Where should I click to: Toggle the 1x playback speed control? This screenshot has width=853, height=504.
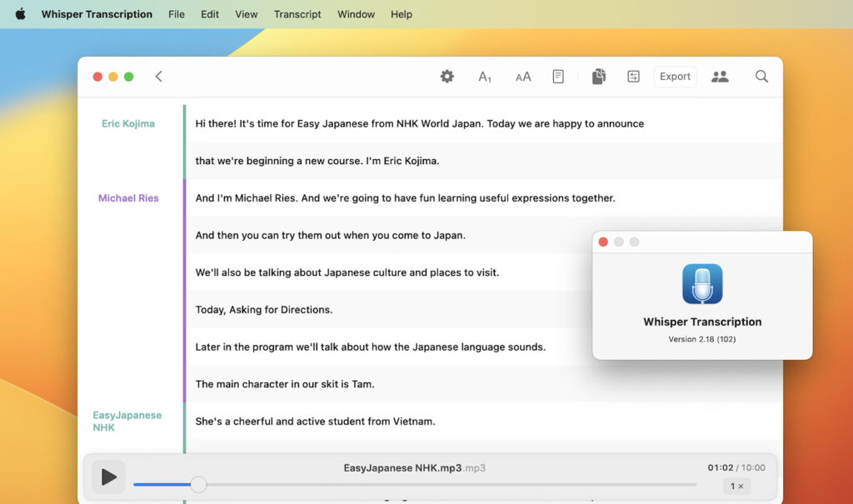[x=736, y=486]
